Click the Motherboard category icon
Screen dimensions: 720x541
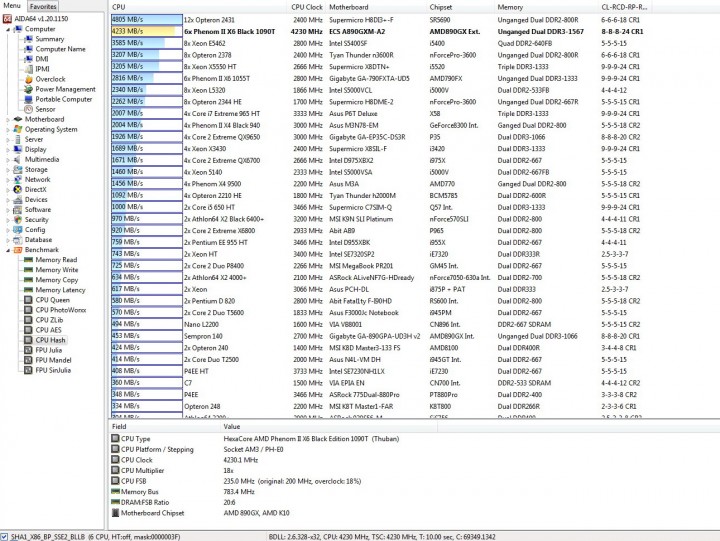[x=18, y=119]
